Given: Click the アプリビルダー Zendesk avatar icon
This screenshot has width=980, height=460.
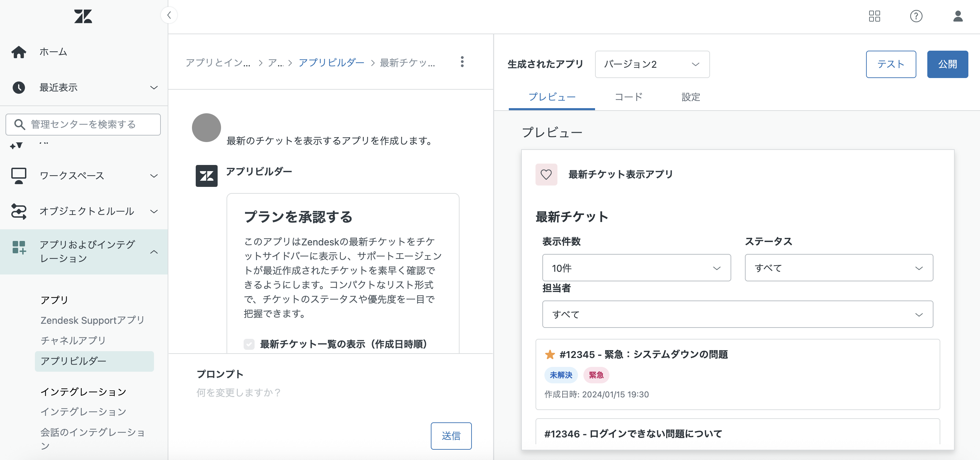Looking at the screenshot, I should pos(206,176).
